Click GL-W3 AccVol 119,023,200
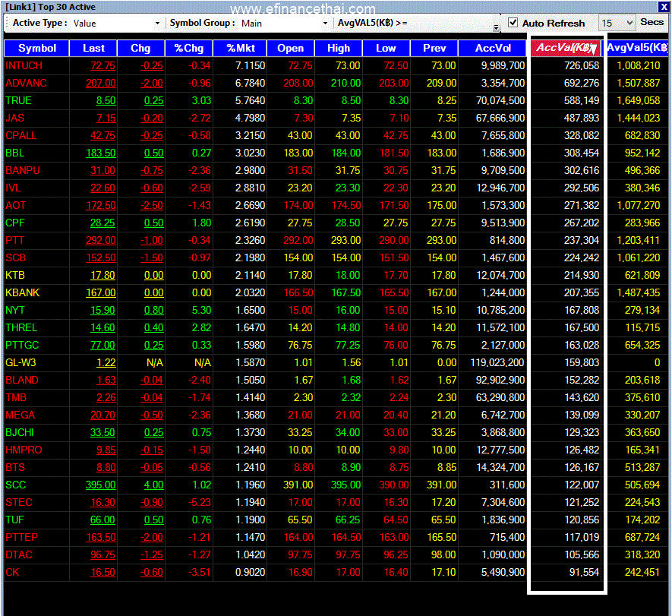 coord(497,362)
